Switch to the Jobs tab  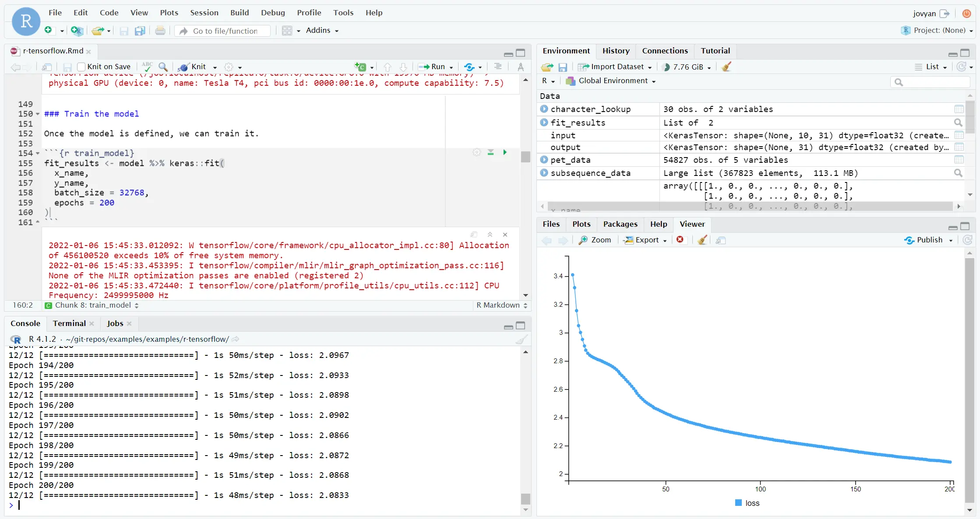pyautogui.click(x=115, y=323)
